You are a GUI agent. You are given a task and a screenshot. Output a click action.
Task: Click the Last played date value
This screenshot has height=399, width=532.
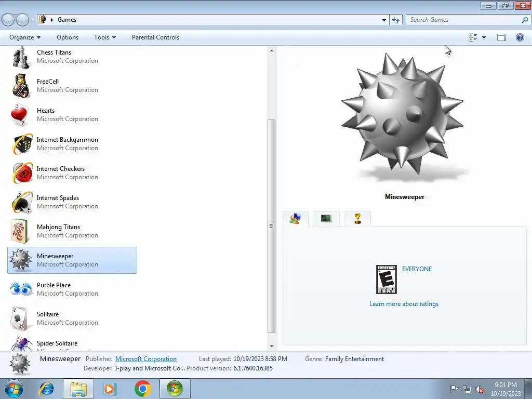pyautogui.click(x=260, y=359)
